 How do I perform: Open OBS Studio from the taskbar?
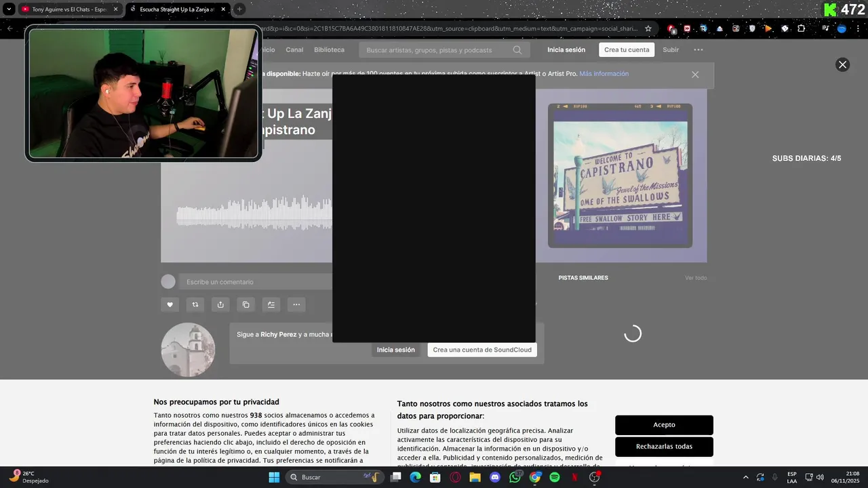(x=595, y=477)
